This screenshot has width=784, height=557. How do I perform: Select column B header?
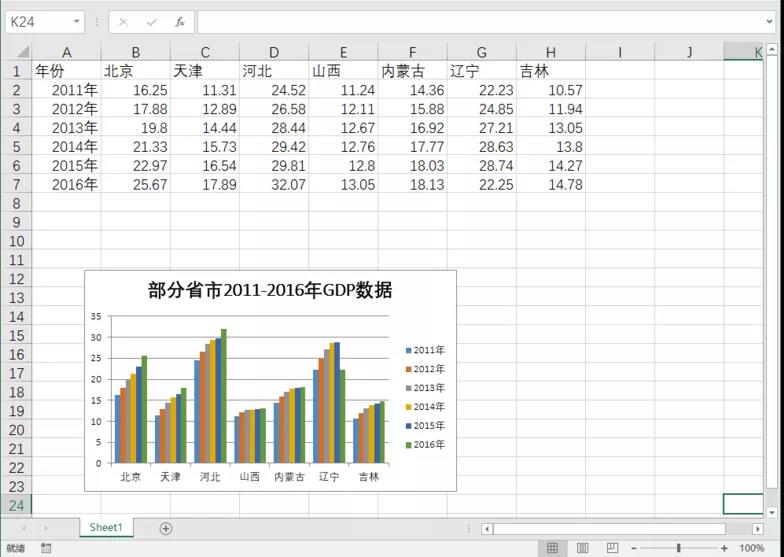coord(136,52)
